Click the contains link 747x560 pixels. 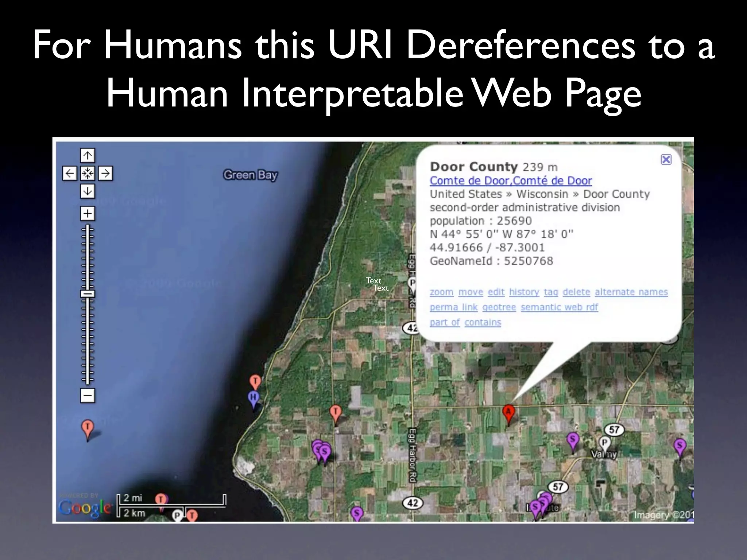[483, 323]
